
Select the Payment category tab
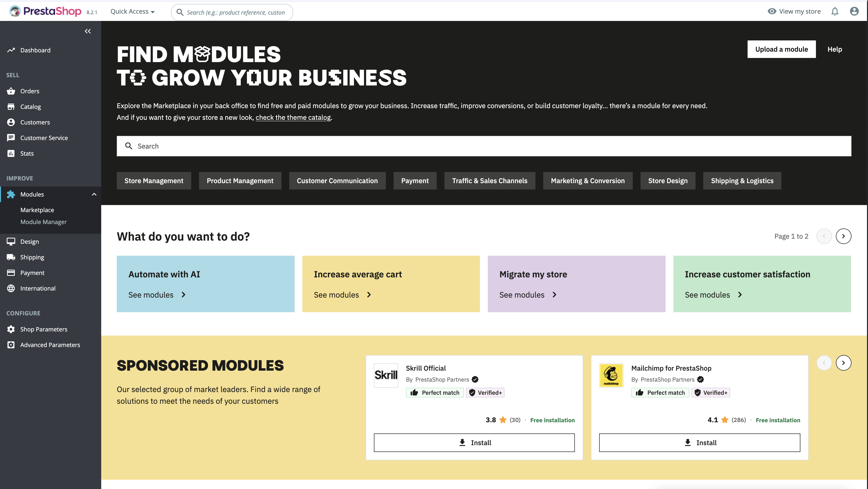[x=415, y=181]
